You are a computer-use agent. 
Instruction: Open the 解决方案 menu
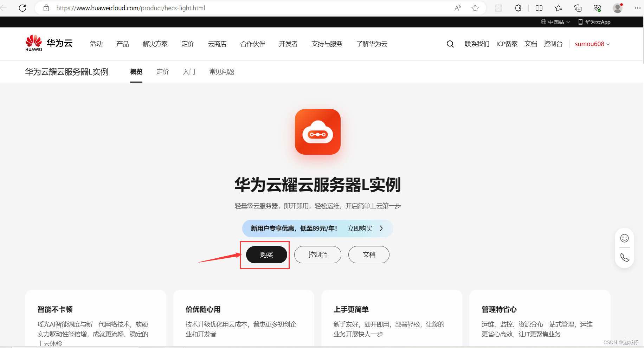click(x=155, y=44)
